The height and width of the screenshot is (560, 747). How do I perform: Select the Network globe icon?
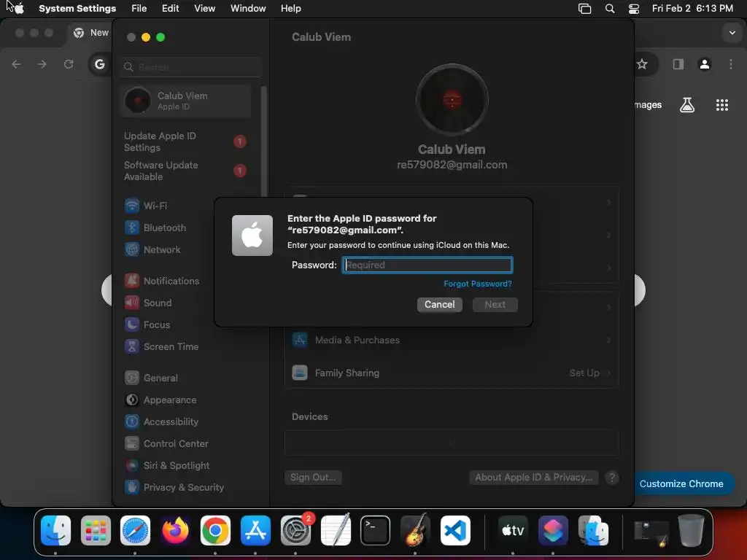click(x=132, y=249)
